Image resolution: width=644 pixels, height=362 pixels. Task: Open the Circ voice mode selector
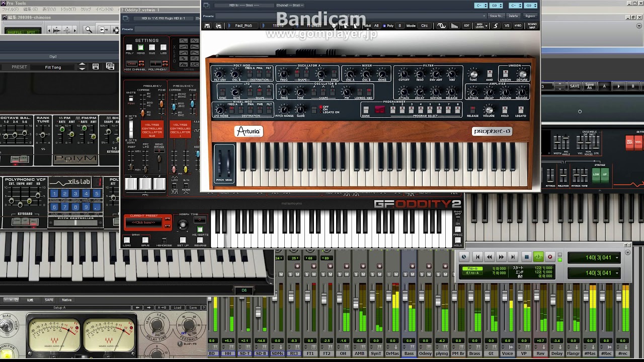(x=424, y=26)
